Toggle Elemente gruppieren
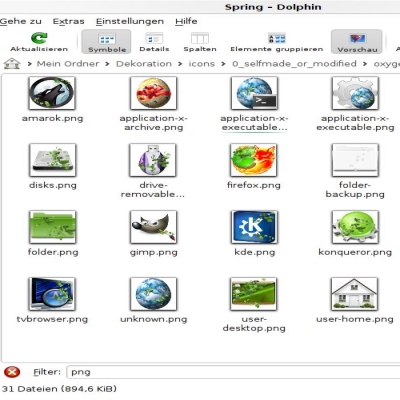Viewport: 400px width, 400px height. tap(277, 42)
